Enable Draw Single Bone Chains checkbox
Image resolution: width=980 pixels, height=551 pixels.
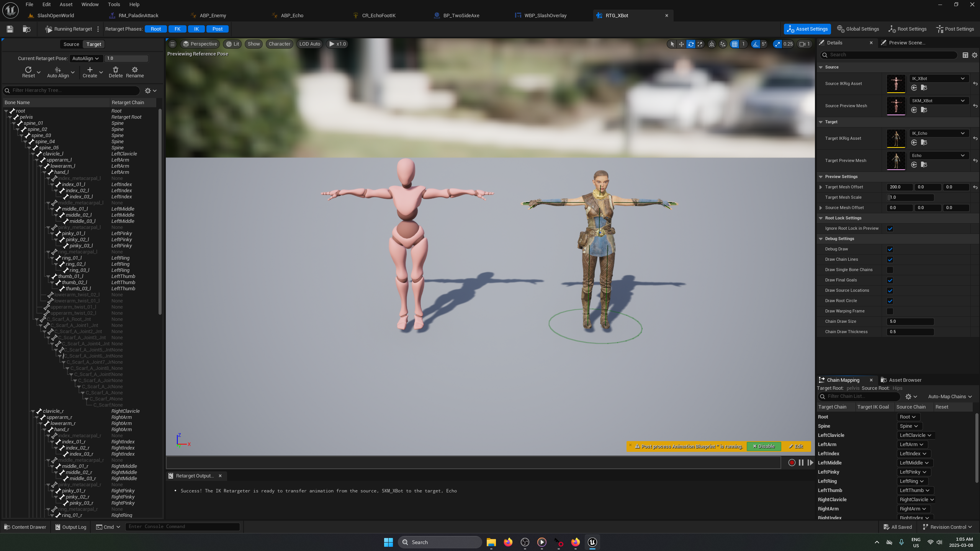[890, 270]
